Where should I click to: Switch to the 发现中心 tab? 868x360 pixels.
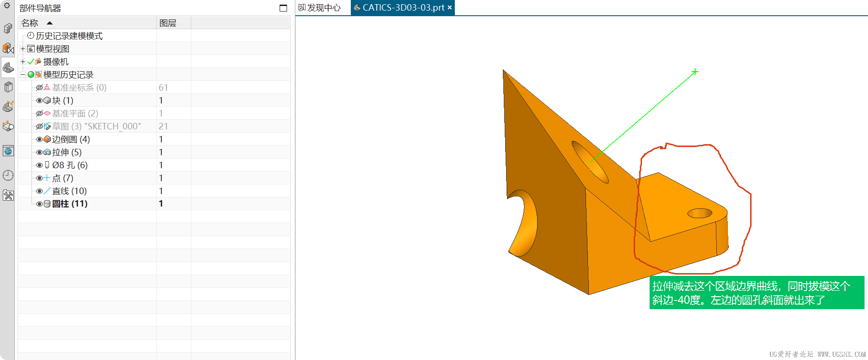[319, 7]
